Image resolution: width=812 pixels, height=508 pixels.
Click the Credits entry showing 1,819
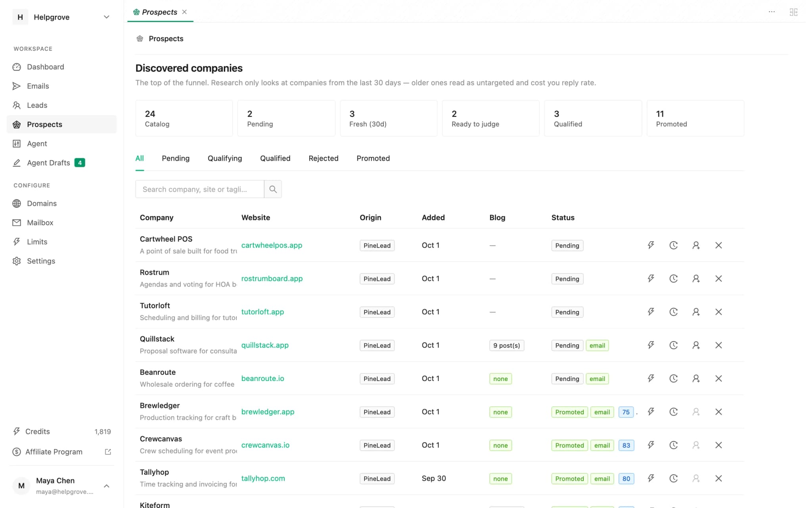(x=61, y=431)
